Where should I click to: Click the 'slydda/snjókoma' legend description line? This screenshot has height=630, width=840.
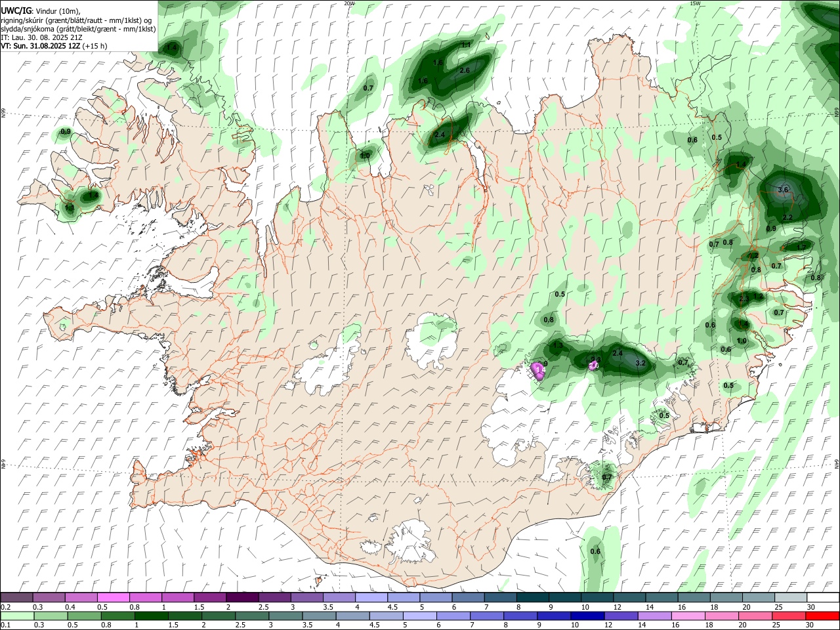point(78,29)
